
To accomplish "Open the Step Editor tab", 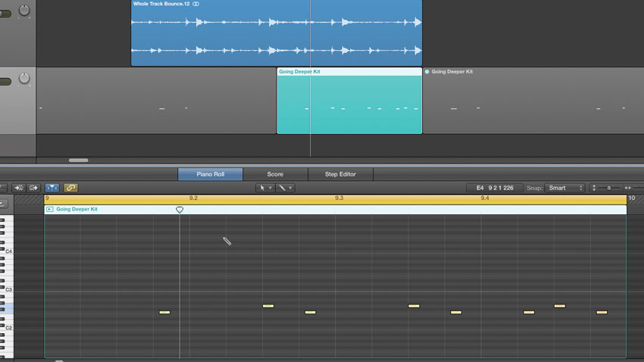I will click(x=340, y=174).
